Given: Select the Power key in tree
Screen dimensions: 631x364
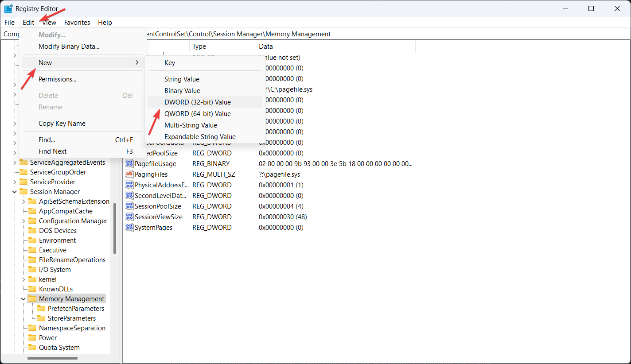Looking at the screenshot, I should pos(48,338).
